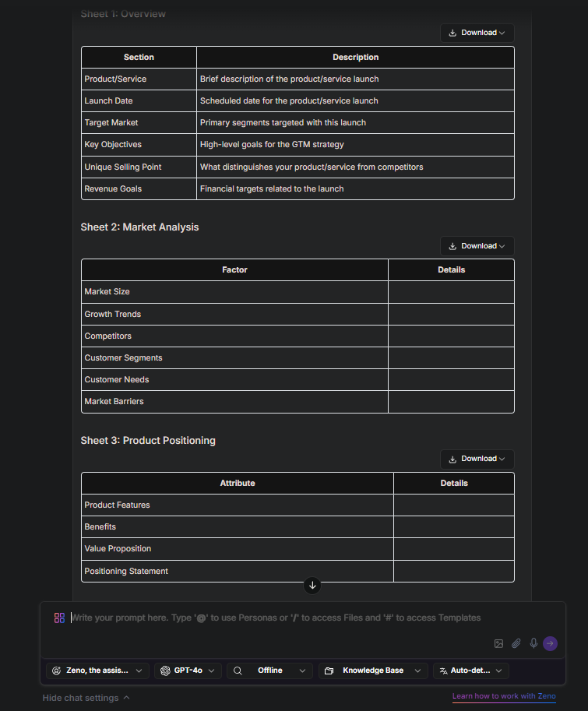Select the Description column header
This screenshot has width=588, height=711.
click(x=355, y=57)
